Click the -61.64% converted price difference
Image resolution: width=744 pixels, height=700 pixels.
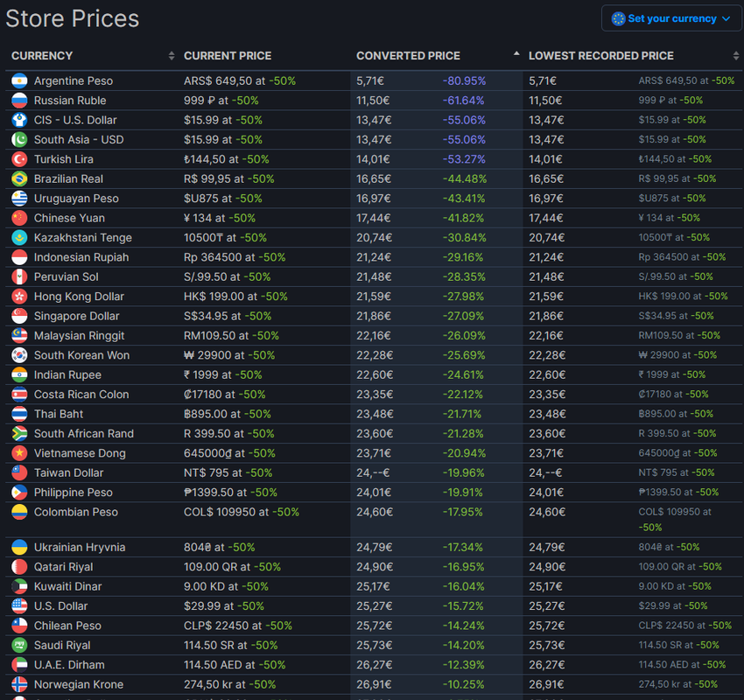pos(463,101)
